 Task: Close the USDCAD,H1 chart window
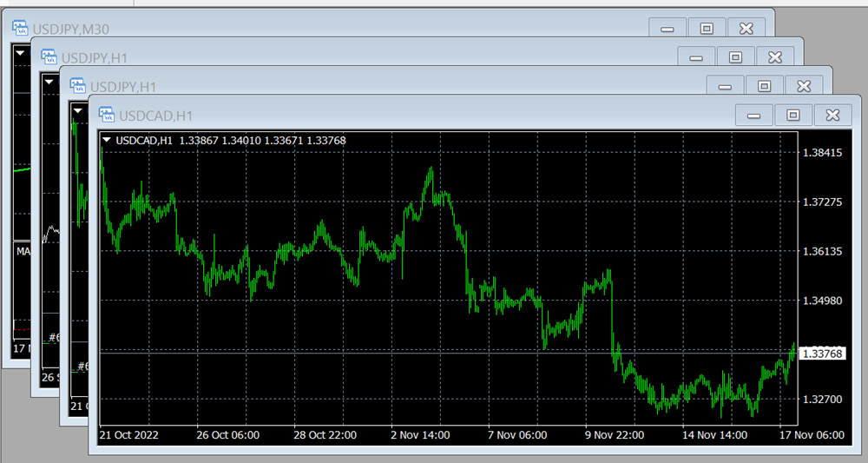[832, 116]
